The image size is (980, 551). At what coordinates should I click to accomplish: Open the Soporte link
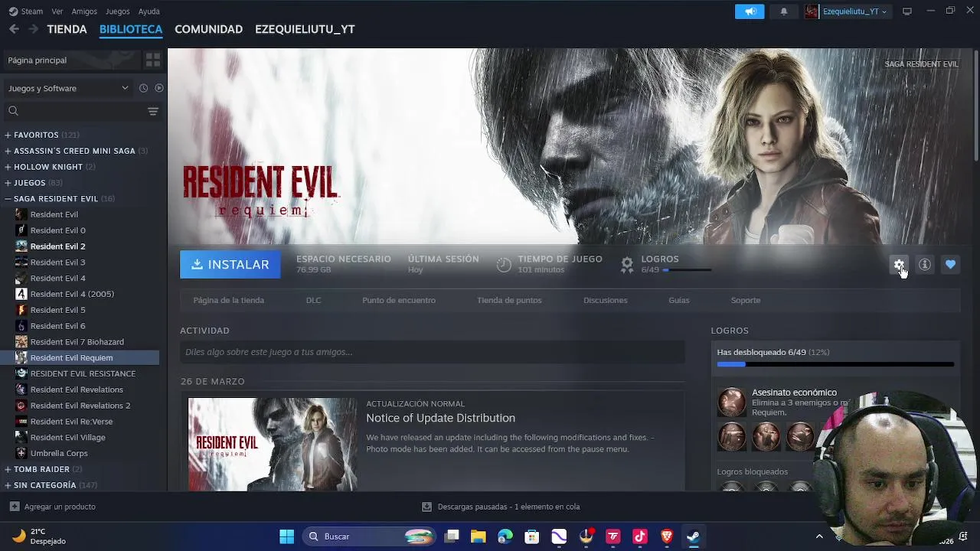pyautogui.click(x=745, y=300)
